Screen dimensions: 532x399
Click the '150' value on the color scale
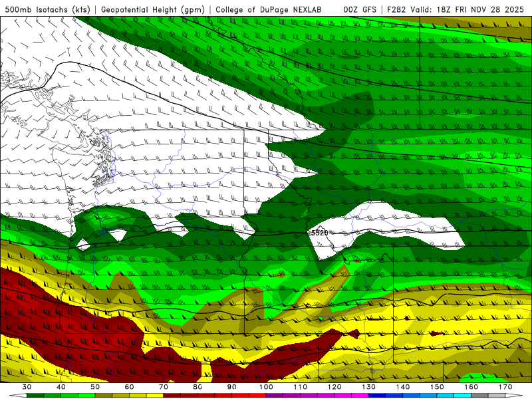click(x=437, y=387)
